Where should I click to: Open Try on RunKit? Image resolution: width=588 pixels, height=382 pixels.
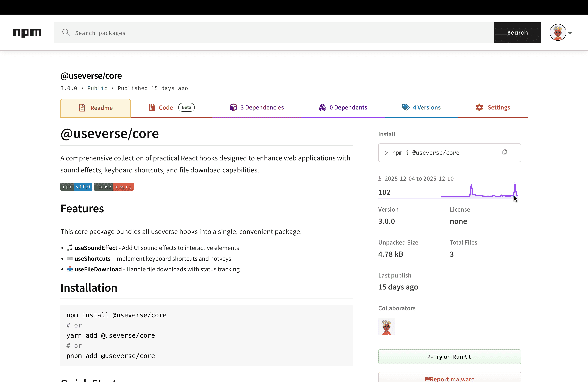(449, 357)
